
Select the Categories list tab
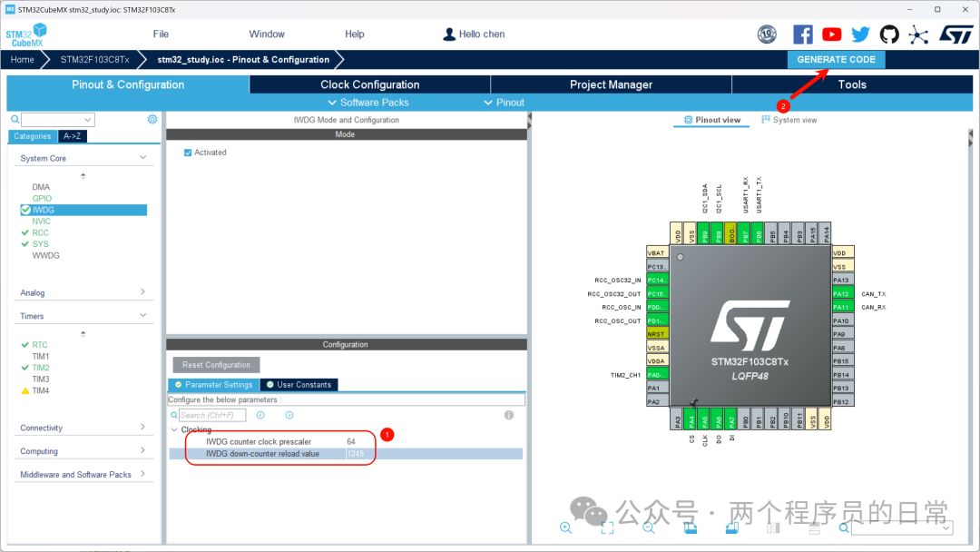(32, 135)
